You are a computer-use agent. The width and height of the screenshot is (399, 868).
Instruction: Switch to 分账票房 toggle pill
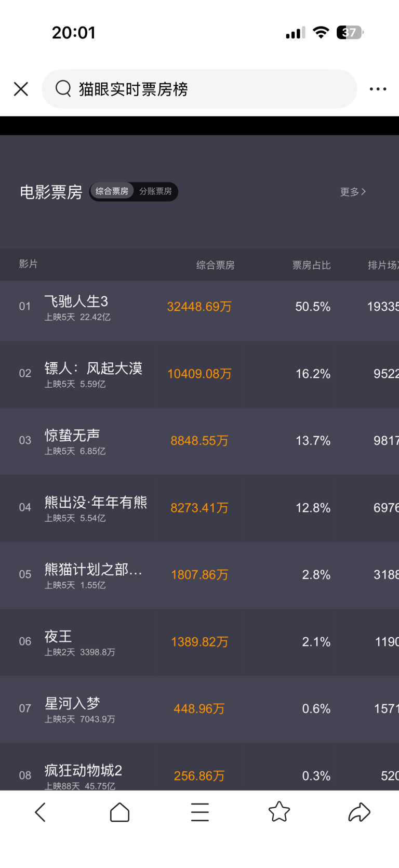155,191
